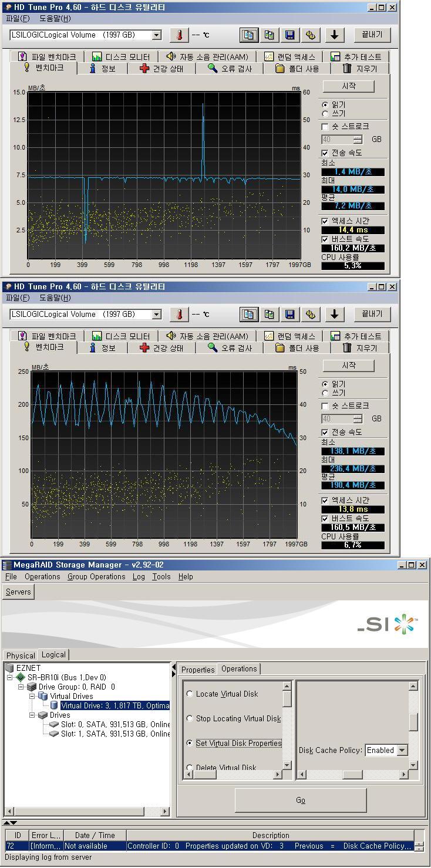Open options icon in upper HD Tune window

click(310, 35)
